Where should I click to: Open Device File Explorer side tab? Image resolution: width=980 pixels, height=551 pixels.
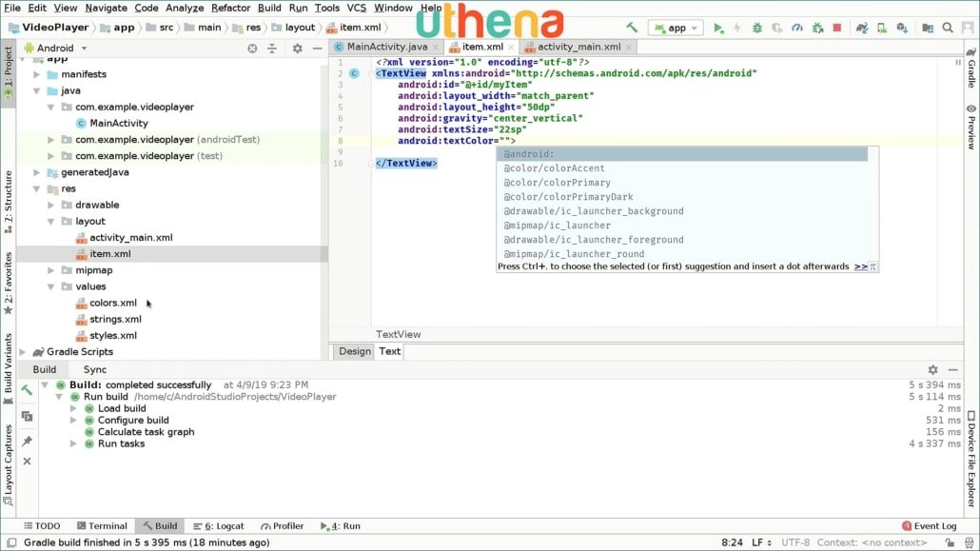pos(971,459)
